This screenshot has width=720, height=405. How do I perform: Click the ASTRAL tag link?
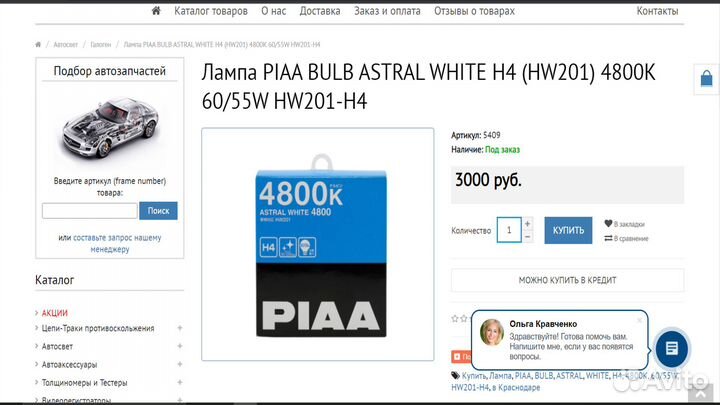[569, 376]
